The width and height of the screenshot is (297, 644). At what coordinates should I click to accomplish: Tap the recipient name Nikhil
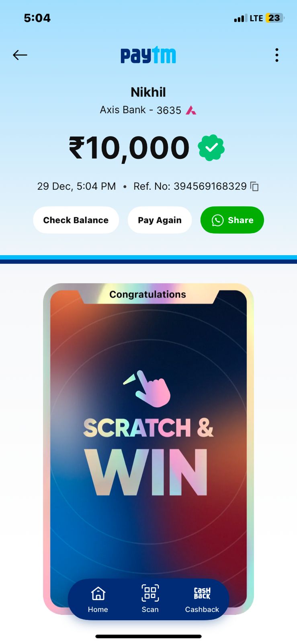[x=148, y=92]
